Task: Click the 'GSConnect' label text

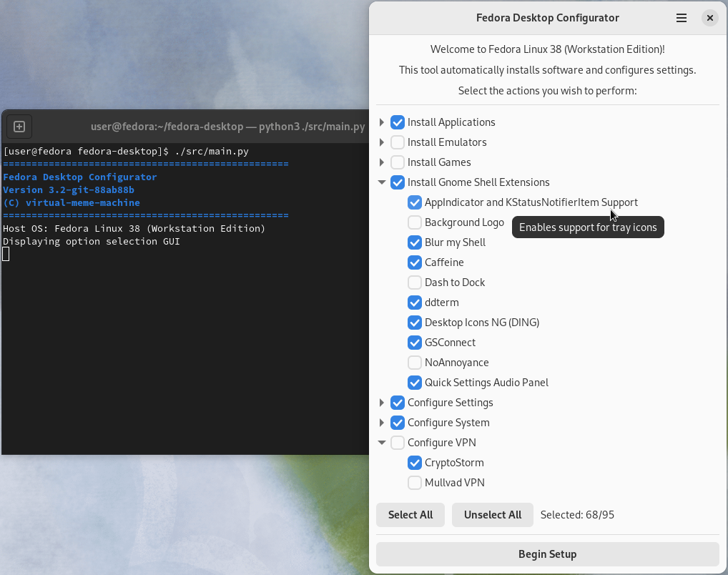Action: pyautogui.click(x=450, y=343)
